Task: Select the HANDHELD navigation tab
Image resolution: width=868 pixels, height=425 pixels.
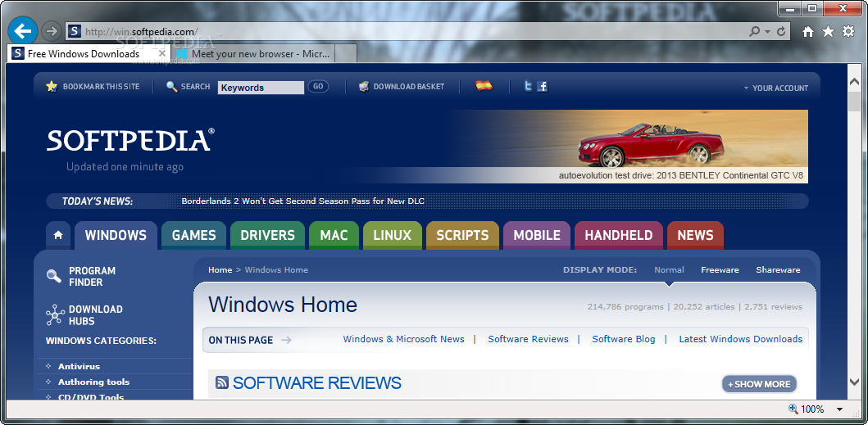Action: pos(618,235)
